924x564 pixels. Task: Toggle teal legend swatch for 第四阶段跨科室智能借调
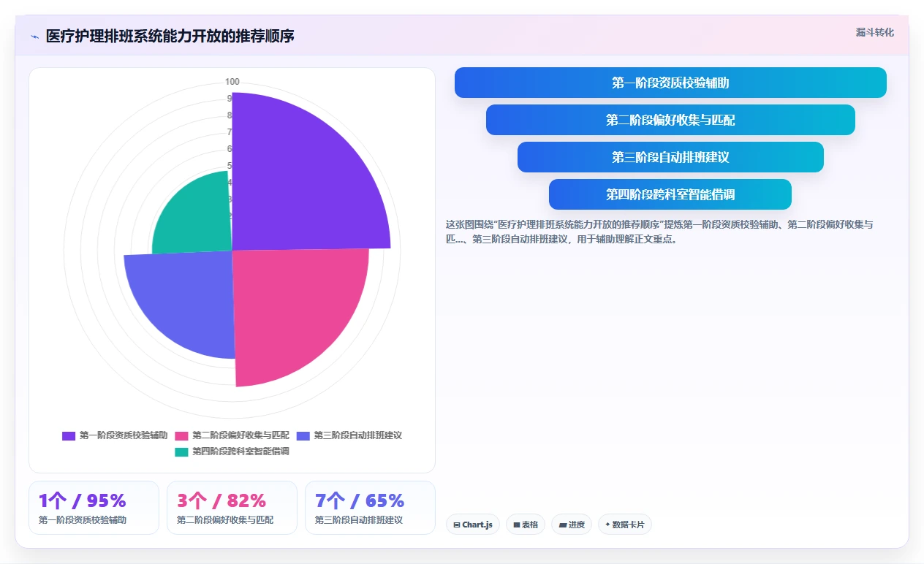(x=181, y=451)
